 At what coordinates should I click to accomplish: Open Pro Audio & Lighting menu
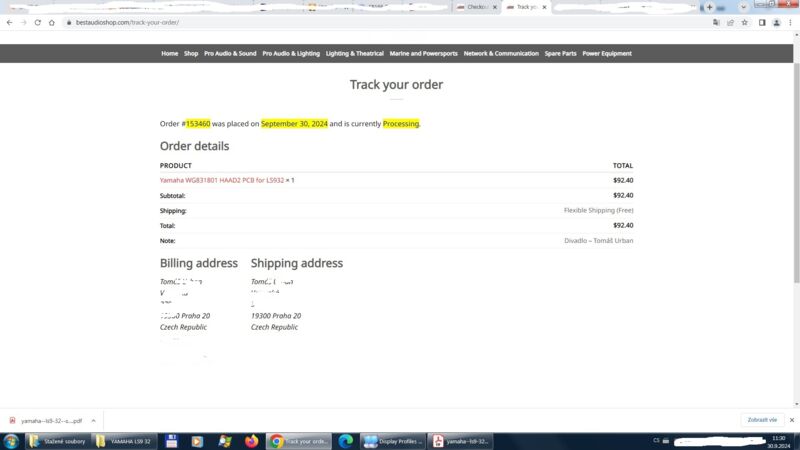click(x=291, y=54)
